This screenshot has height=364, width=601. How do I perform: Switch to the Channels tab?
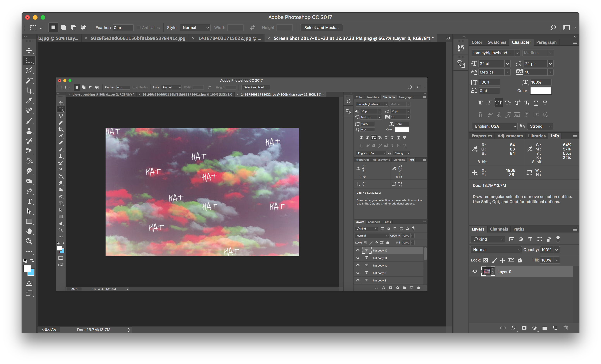coord(499,229)
